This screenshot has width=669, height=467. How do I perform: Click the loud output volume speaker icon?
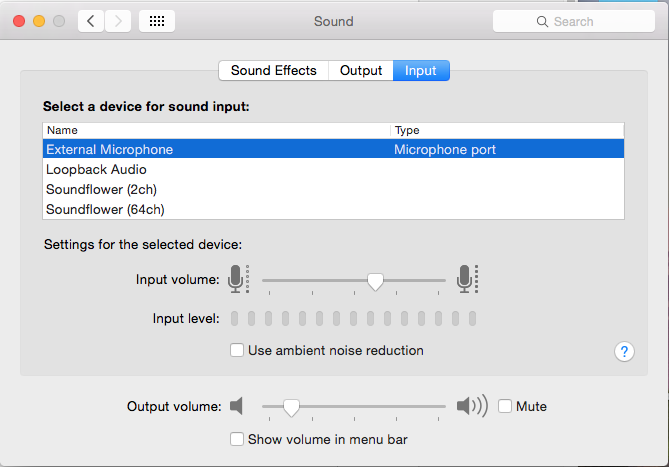[x=471, y=406]
